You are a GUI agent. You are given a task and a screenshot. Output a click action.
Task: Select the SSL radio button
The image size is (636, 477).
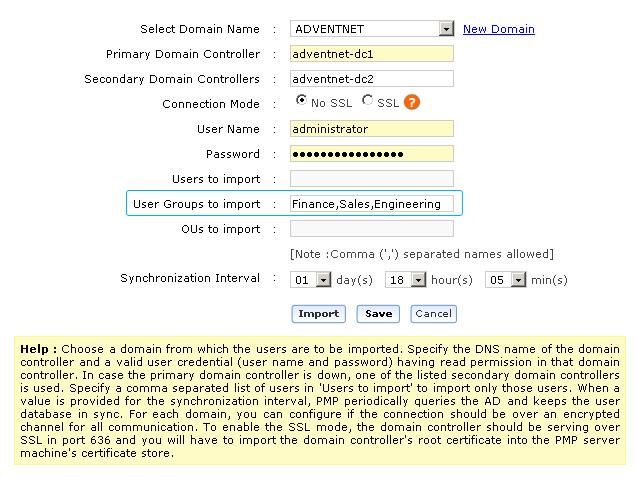[367, 100]
